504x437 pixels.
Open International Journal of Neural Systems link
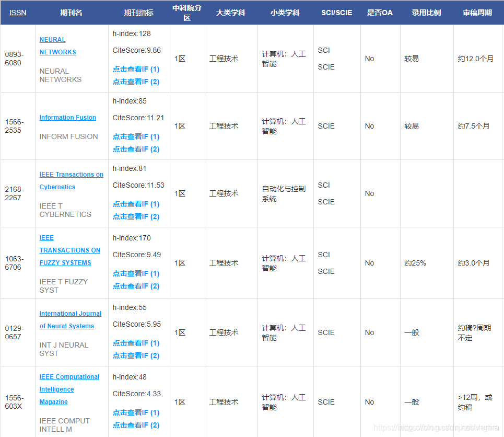coord(71,319)
